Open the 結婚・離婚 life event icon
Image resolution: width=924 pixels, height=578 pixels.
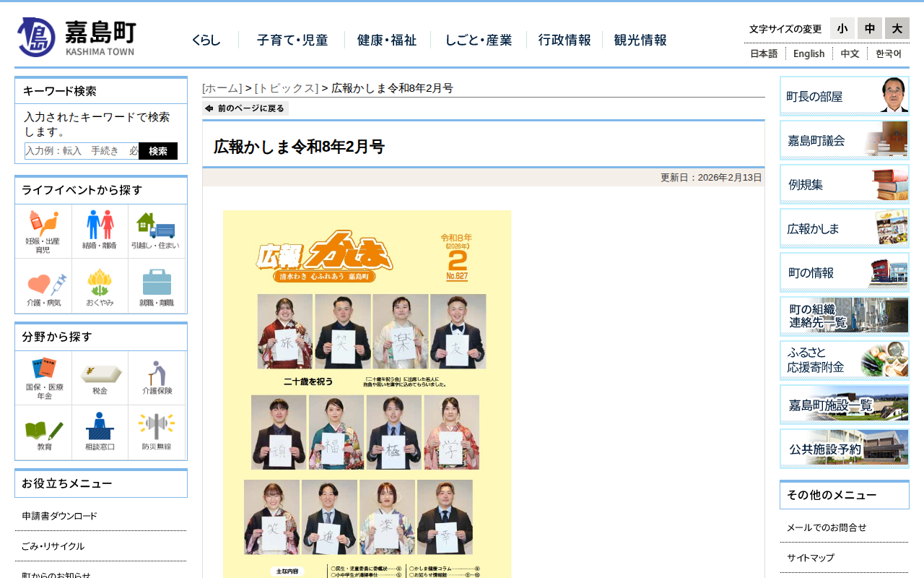pos(100,232)
